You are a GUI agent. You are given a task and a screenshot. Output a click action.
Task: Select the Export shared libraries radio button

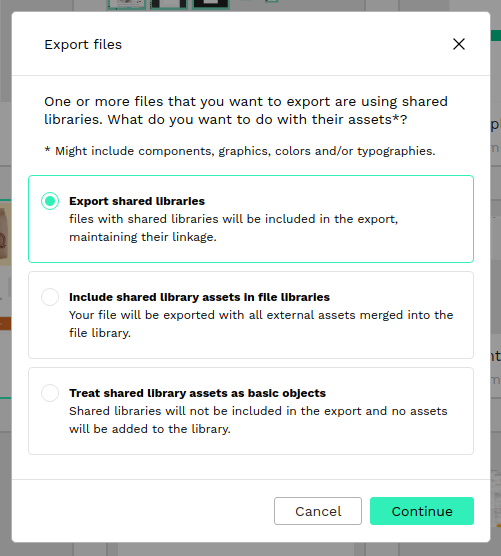pyautogui.click(x=50, y=201)
